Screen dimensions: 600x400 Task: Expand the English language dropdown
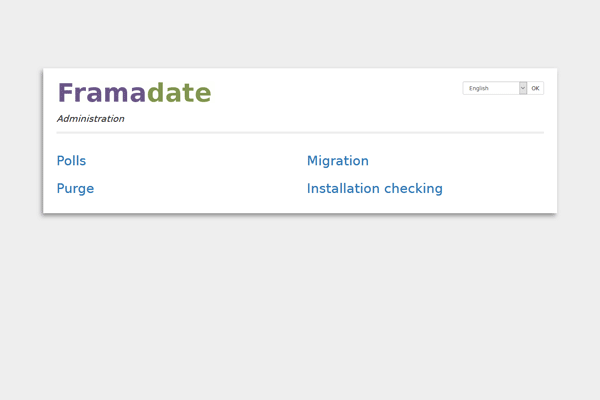(x=494, y=88)
